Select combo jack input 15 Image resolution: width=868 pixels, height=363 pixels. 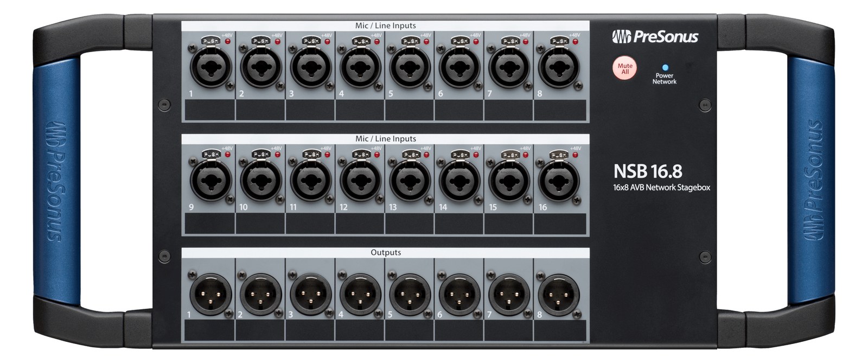pyautogui.click(x=509, y=181)
